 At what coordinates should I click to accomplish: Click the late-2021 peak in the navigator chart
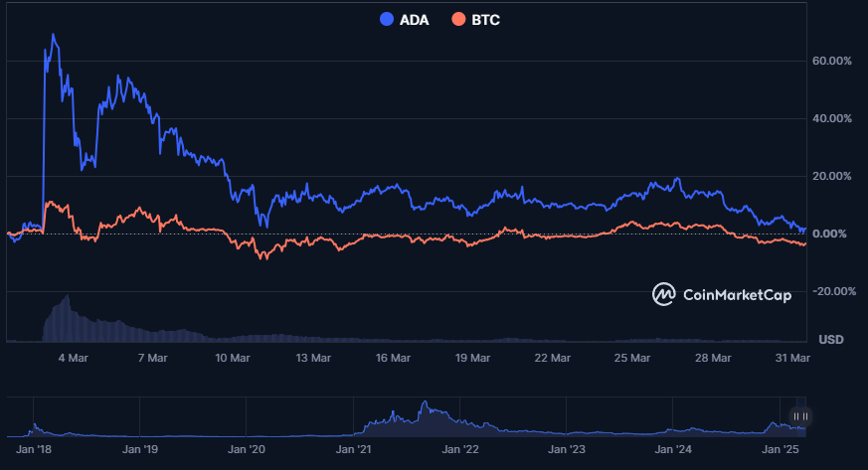tap(425, 402)
